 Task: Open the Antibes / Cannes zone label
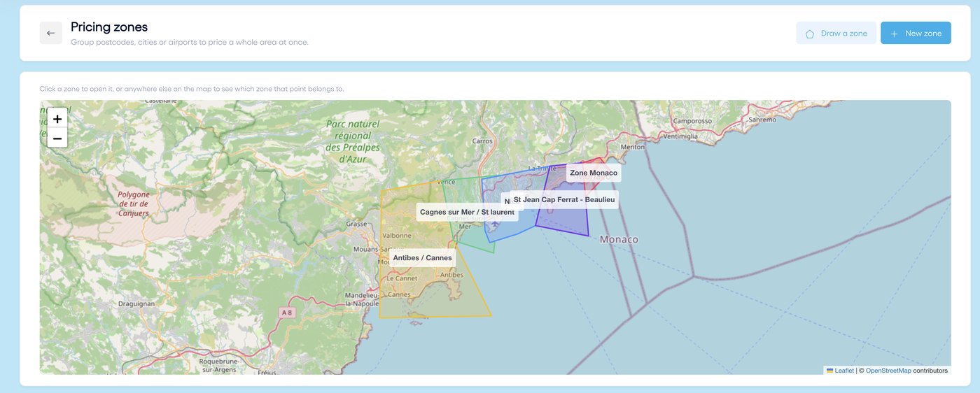pyautogui.click(x=422, y=258)
